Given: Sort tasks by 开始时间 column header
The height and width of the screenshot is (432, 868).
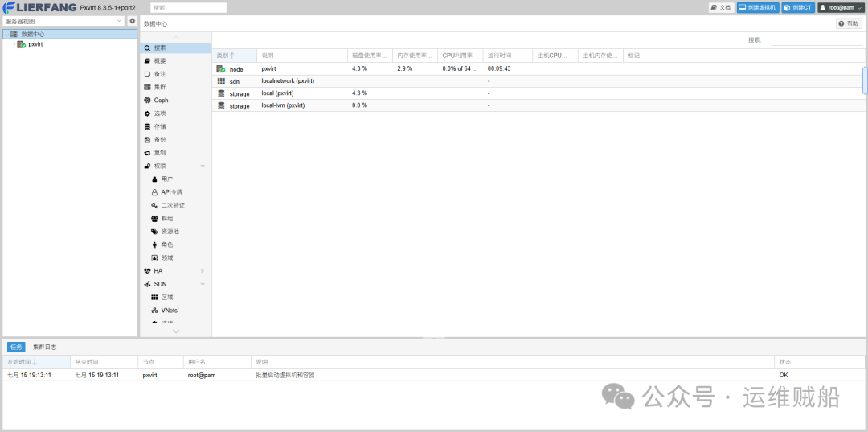Looking at the screenshot, I should (36, 362).
